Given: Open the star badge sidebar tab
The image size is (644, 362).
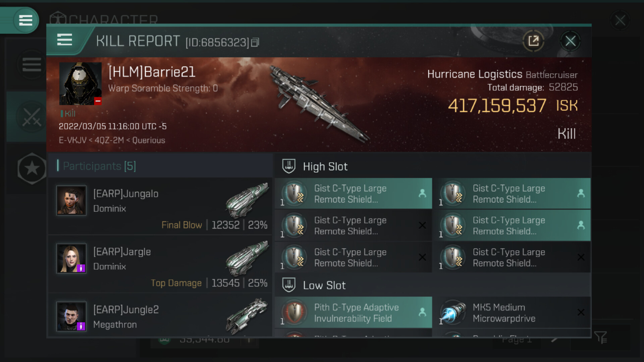Looking at the screenshot, I should pyautogui.click(x=32, y=168).
